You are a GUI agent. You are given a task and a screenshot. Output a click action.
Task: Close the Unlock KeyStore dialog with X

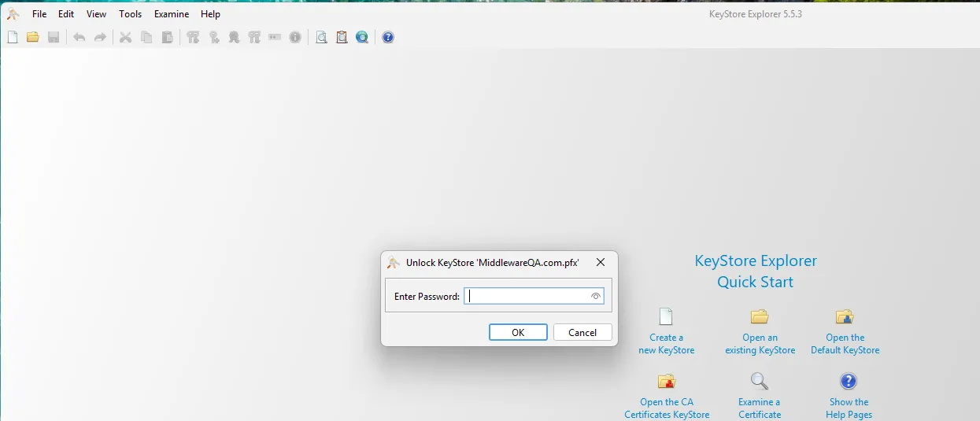tap(601, 263)
